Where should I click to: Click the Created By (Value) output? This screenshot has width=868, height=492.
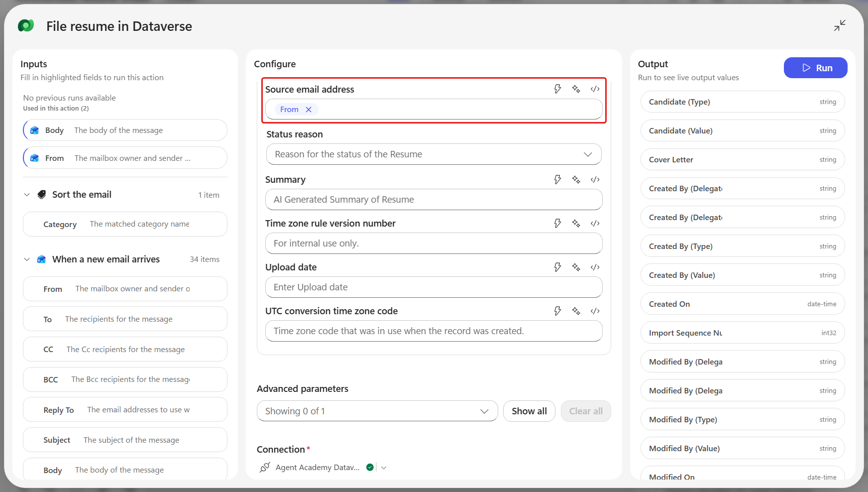pos(743,275)
